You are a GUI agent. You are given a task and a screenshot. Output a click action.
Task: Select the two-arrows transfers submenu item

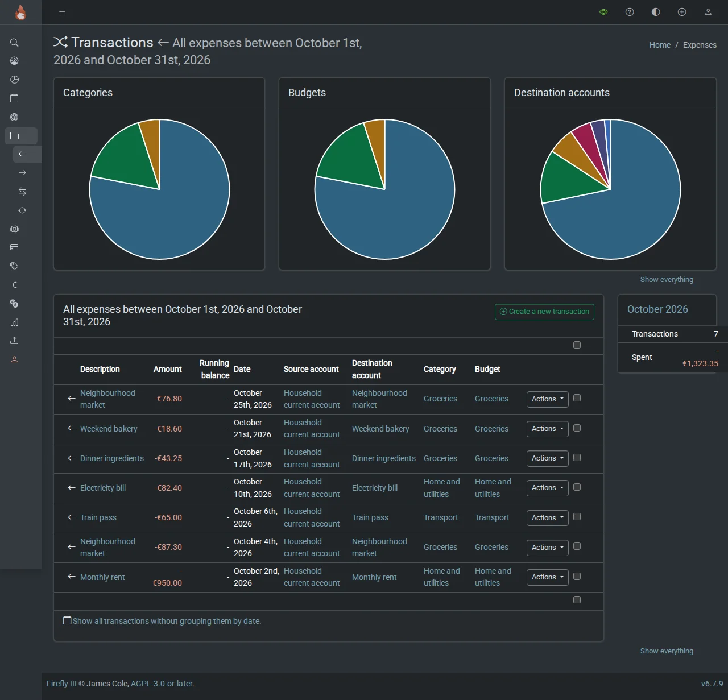pyautogui.click(x=22, y=192)
